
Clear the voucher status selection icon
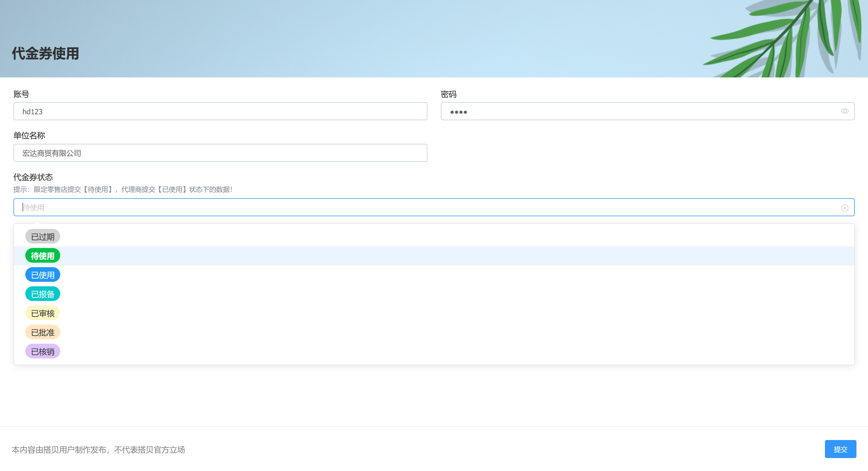click(x=844, y=208)
